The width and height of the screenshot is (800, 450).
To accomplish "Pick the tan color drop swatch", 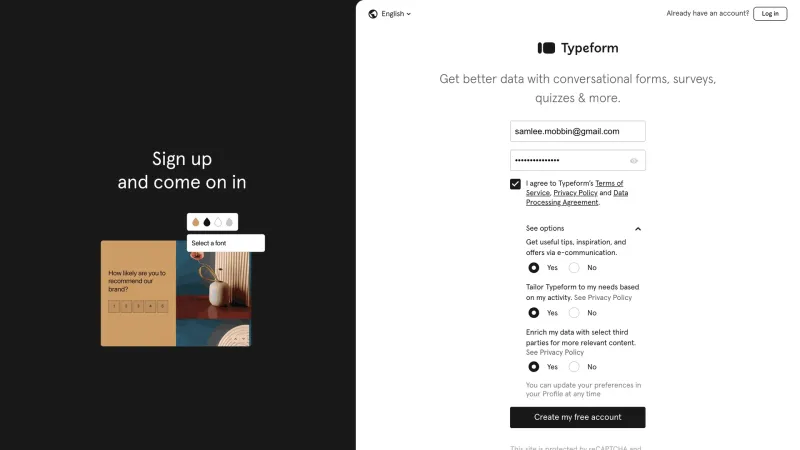I will click(195, 222).
